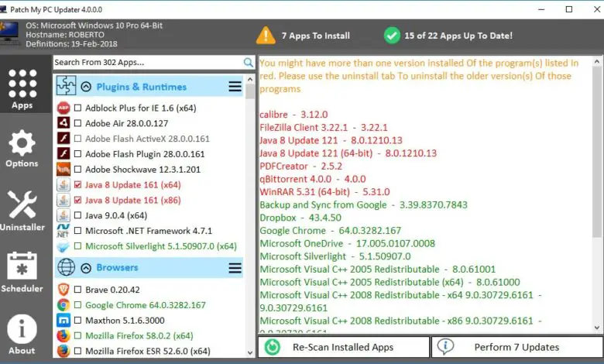The height and width of the screenshot is (364, 604).
Task: Check Adobe Shockwave 12.3.1.201
Action: click(77, 170)
